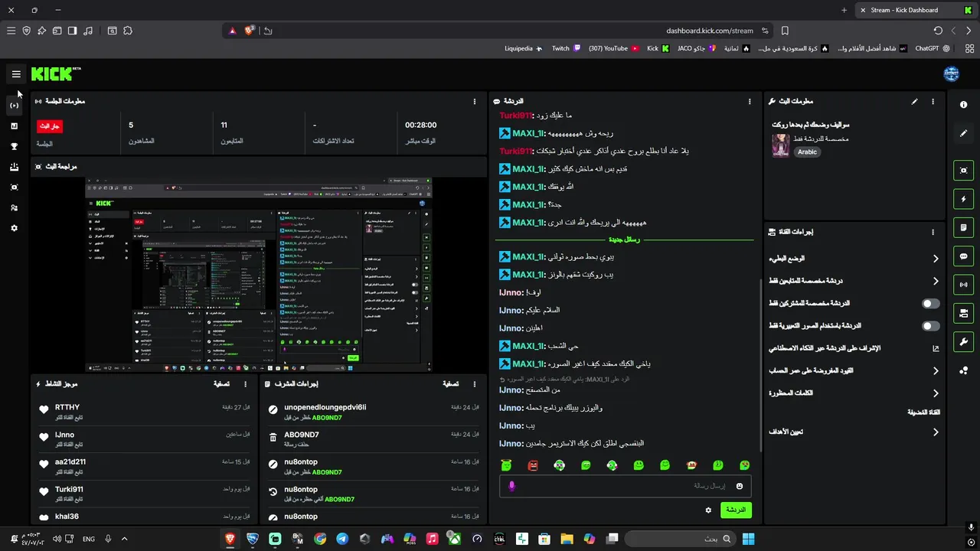Viewport: 980px width, 551px height.
Task: Expand the slow mode option chevron
Action: 935,259
